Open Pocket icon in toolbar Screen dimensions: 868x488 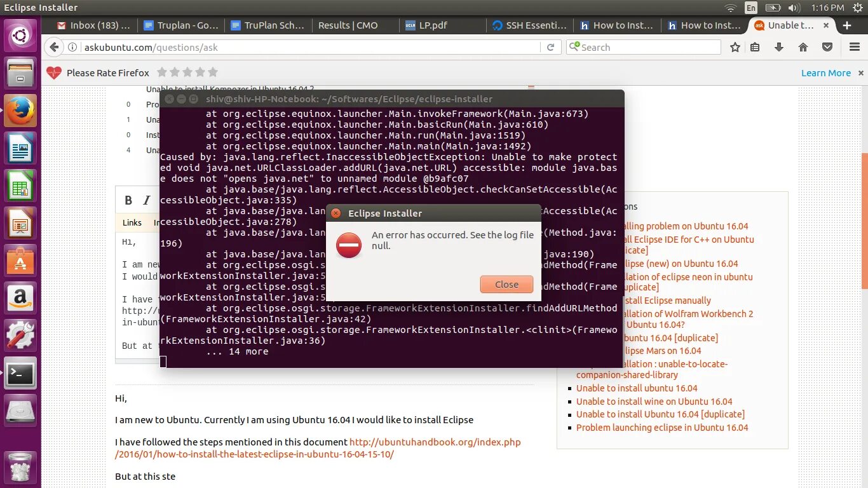click(x=827, y=47)
